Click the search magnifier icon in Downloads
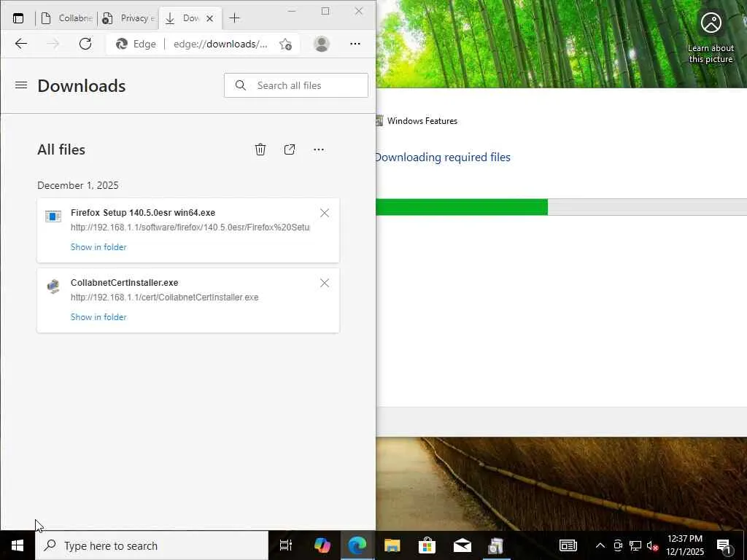Screen dimensions: 747x560 click(241, 85)
